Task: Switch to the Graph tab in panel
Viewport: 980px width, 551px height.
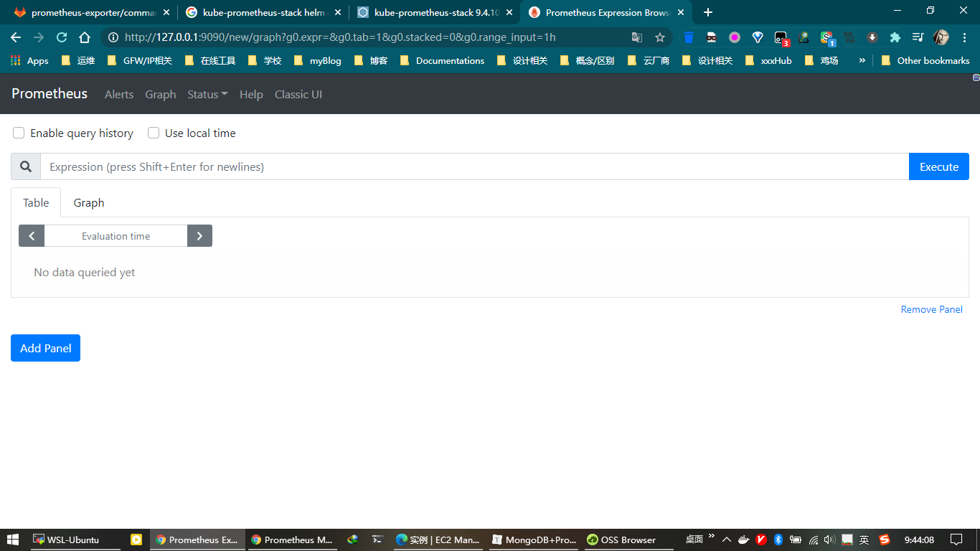Action: click(x=89, y=202)
